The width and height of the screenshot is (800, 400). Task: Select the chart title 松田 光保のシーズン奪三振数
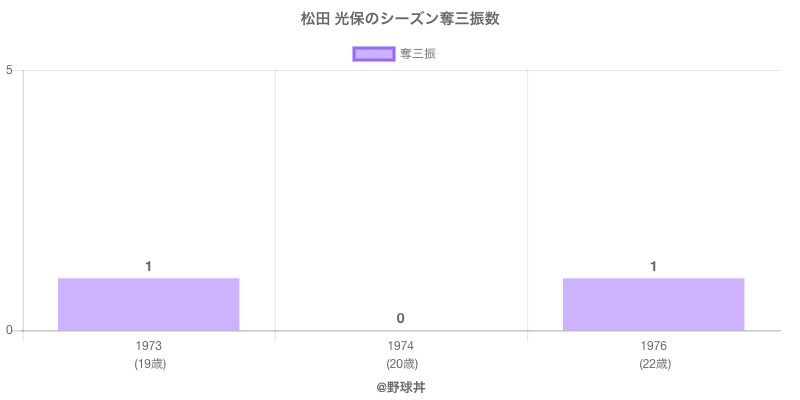pos(400,19)
